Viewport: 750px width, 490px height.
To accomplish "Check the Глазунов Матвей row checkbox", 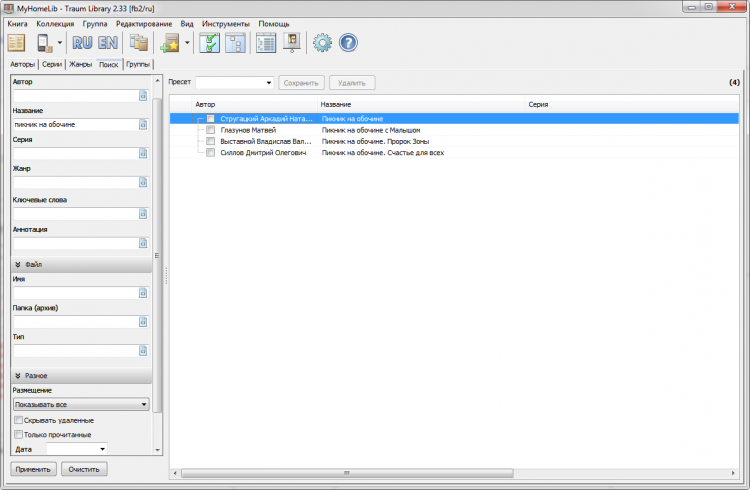I will click(210, 130).
